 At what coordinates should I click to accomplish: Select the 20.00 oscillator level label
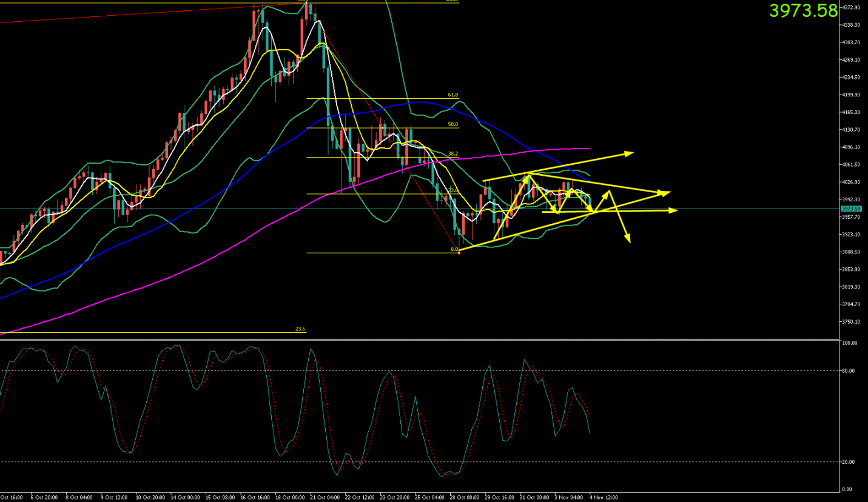pyautogui.click(x=850, y=462)
